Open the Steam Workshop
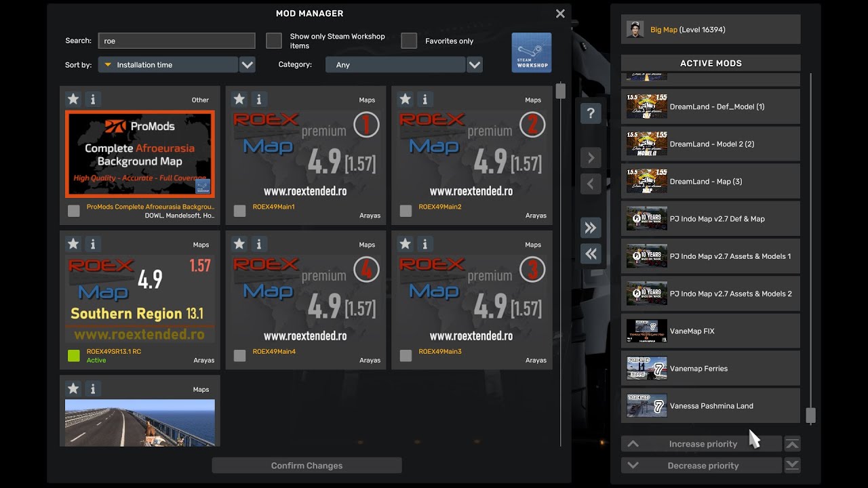Image resolution: width=868 pixels, height=488 pixels. tap(532, 53)
